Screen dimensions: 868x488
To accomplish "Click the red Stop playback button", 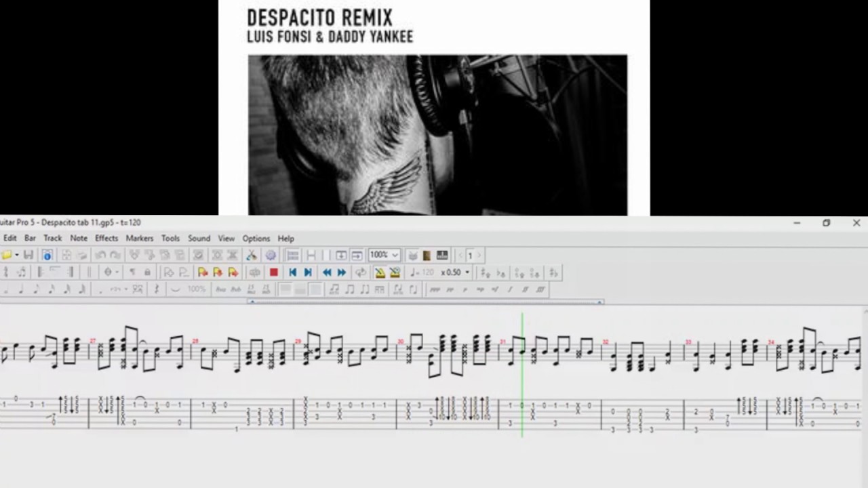I will (274, 272).
